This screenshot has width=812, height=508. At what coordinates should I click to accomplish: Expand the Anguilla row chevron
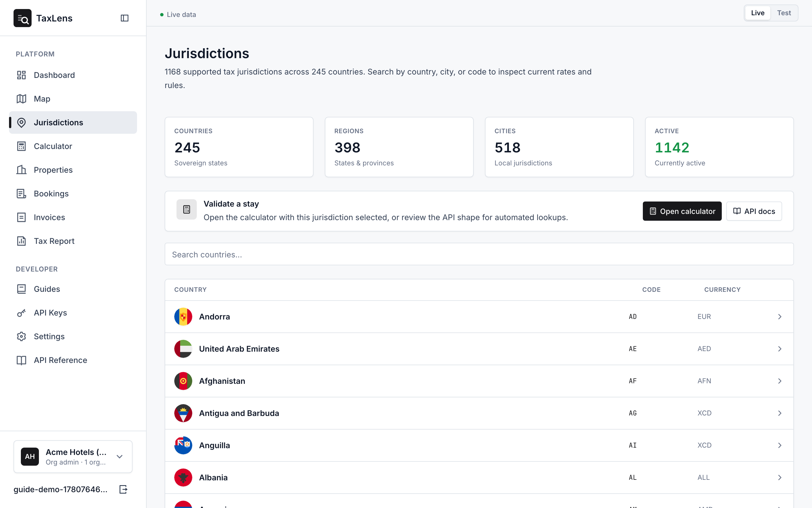tap(780, 445)
